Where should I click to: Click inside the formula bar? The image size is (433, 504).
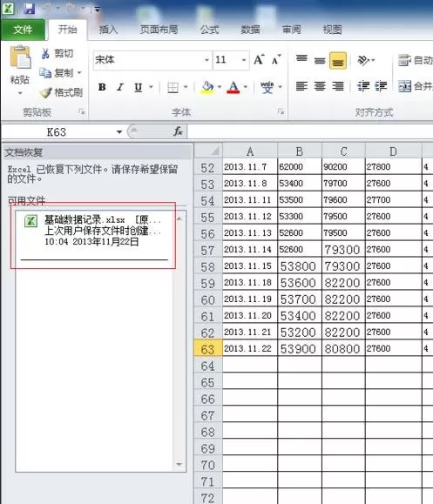tap(310, 131)
